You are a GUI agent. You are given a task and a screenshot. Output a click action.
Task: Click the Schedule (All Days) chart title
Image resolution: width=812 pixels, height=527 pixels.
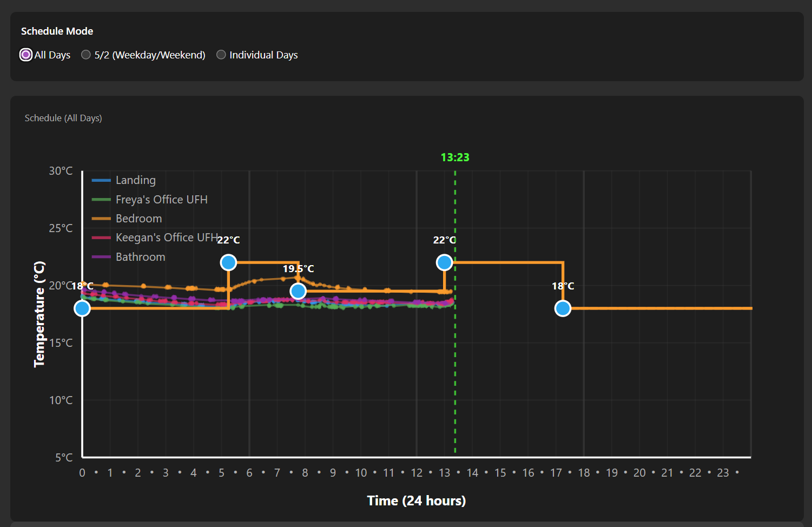63,118
